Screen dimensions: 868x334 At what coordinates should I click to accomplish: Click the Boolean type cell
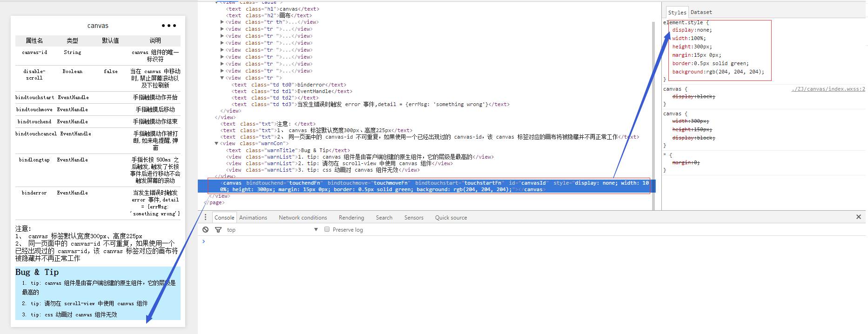72,71
